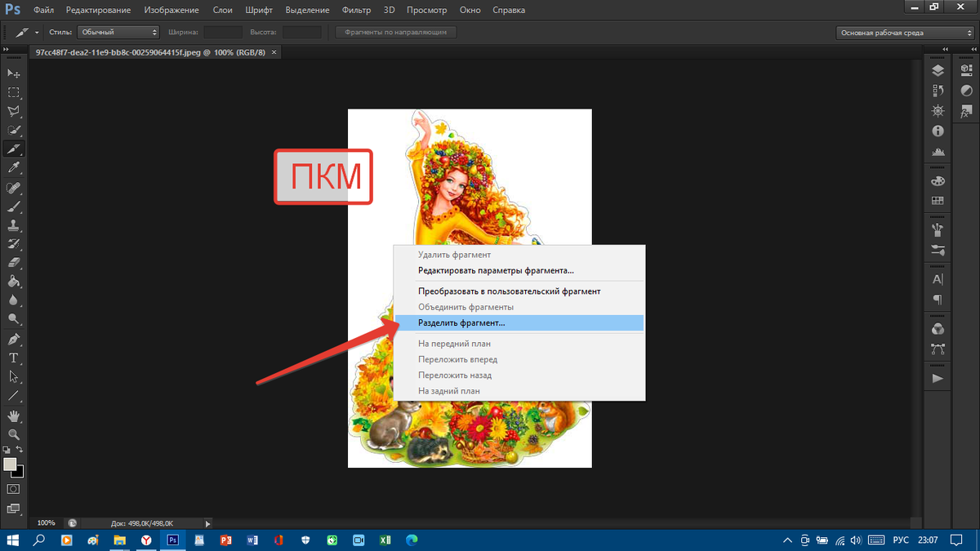Show hidden icons in system tray

tap(786, 540)
